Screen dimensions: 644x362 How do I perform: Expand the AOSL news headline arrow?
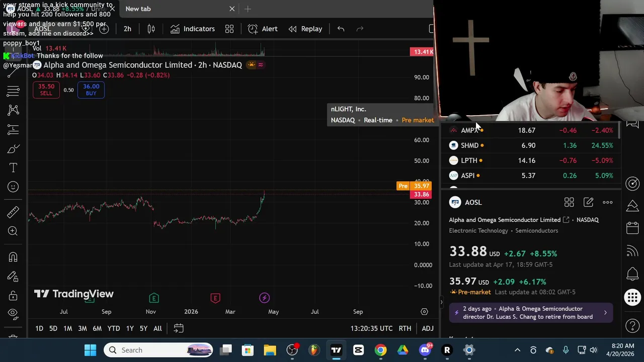[x=605, y=313]
